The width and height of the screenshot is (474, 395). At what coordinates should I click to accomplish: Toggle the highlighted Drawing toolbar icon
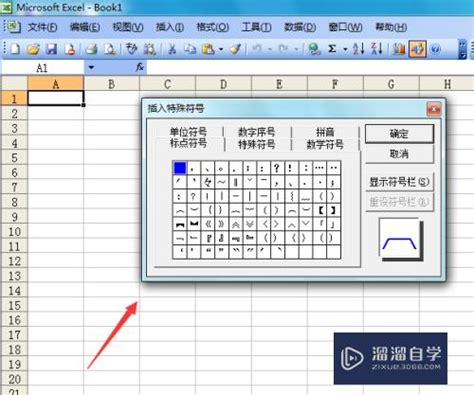(x=417, y=49)
